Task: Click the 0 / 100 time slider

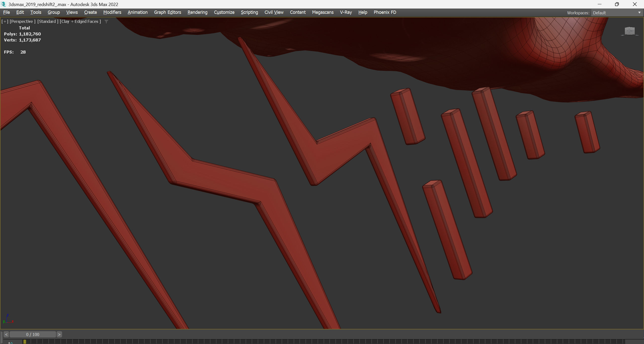Action: tap(33, 334)
